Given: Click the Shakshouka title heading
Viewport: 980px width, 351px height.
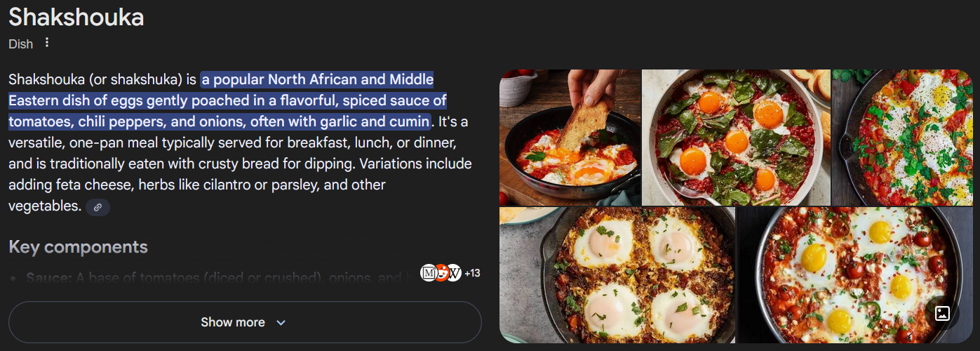Looking at the screenshot, I should coord(76,17).
